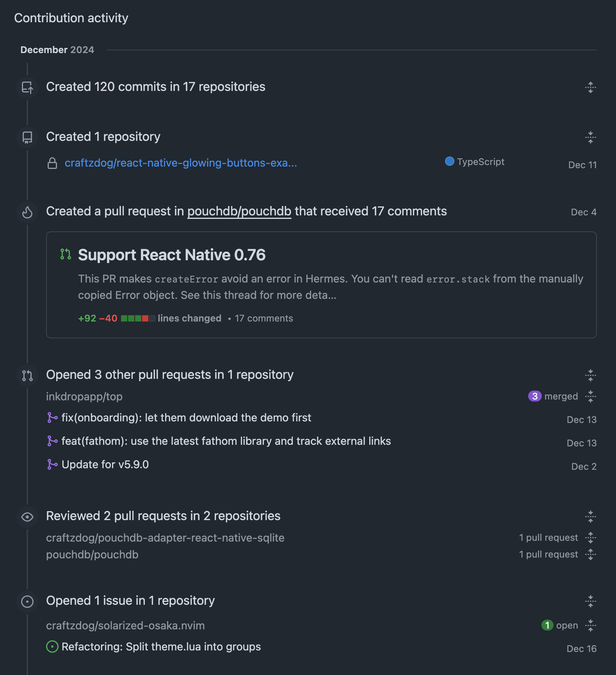The height and width of the screenshot is (675, 616).
Task: Open craftzdog/react-native-glowing-buttons repository link
Action: point(181,163)
